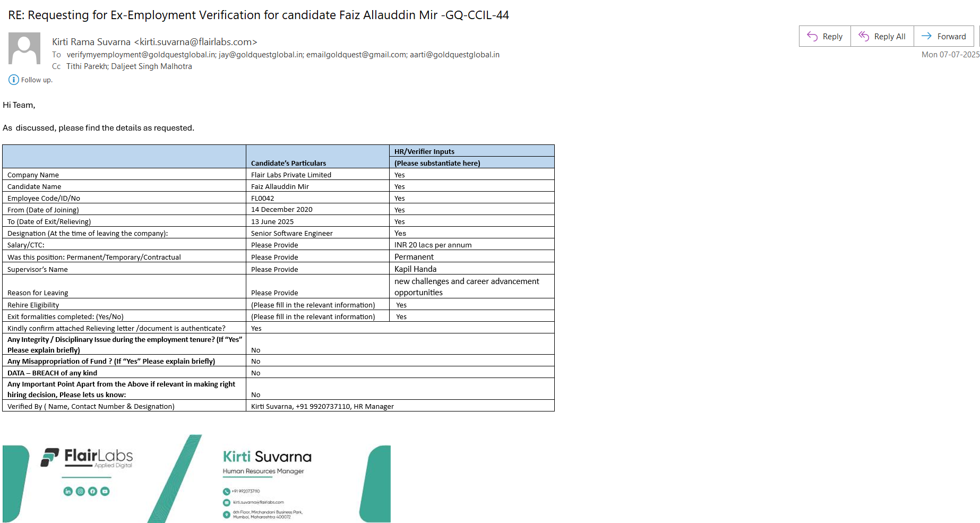Open the Instagram icon in the signature
The height and width of the screenshot is (523, 980).
pyautogui.click(x=80, y=491)
